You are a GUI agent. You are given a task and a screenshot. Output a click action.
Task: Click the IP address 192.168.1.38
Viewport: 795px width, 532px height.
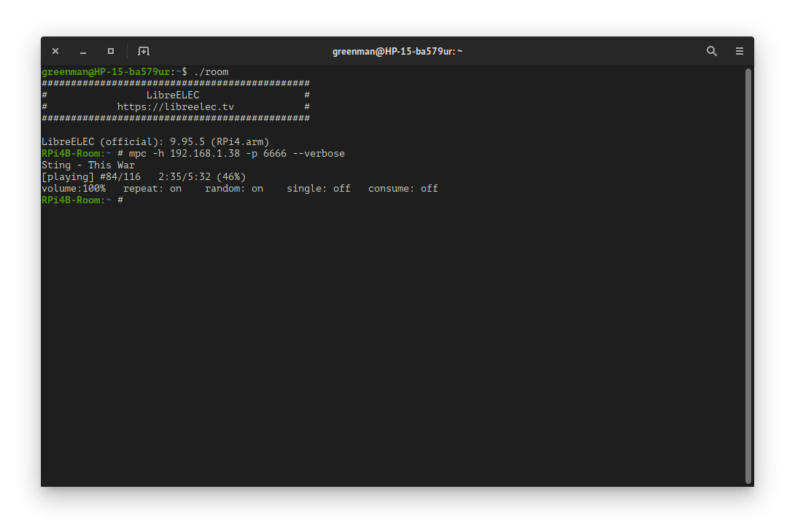pyautogui.click(x=214, y=154)
